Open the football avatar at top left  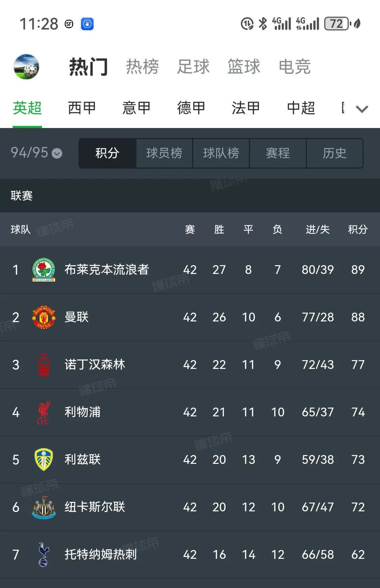(x=26, y=67)
